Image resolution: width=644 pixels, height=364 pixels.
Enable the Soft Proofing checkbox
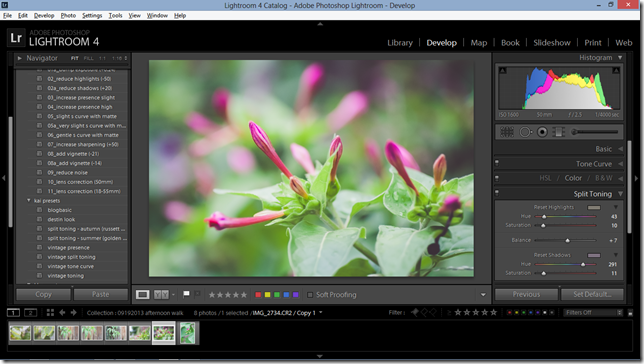[x=310, y=295]
